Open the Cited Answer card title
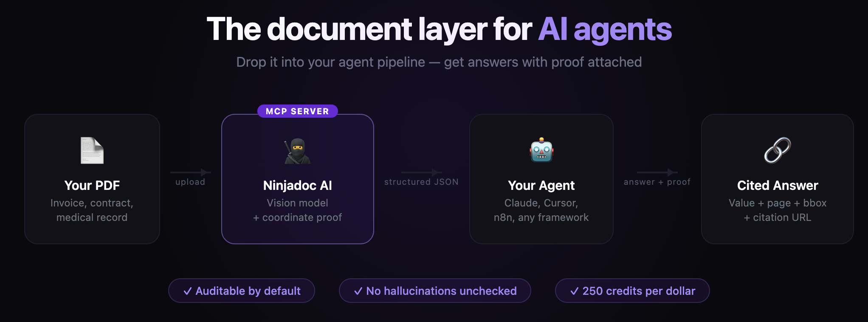The width and height of the screenshot is (868, 322). coord(778,186)
